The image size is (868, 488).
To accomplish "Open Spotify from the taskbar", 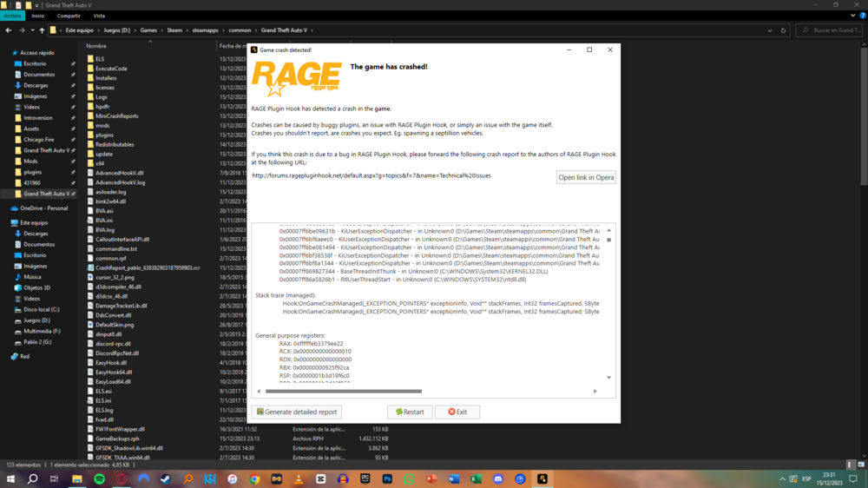I will pos(100,478).
